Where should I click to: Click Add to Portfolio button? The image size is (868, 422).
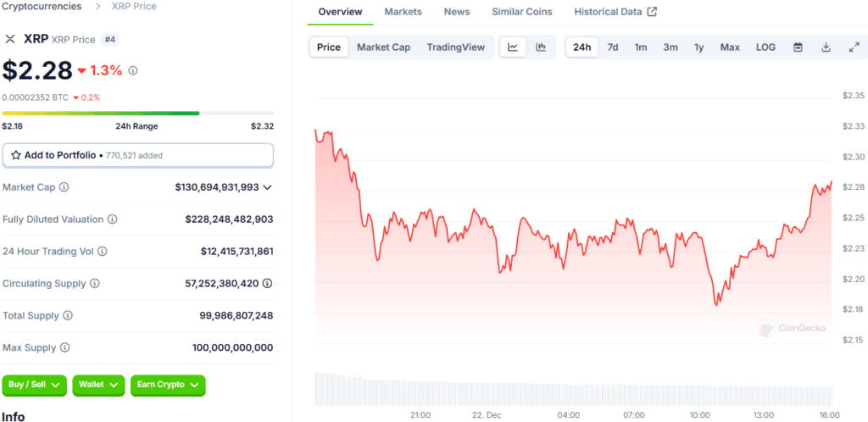click(x=138, y=155)
